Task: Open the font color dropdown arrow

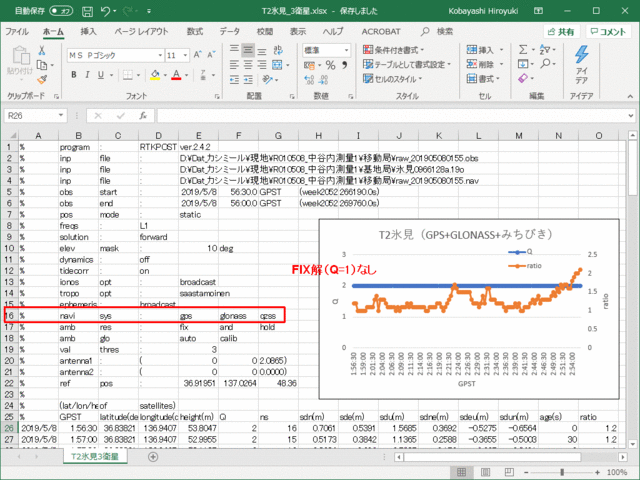Action: coord(187,75)
